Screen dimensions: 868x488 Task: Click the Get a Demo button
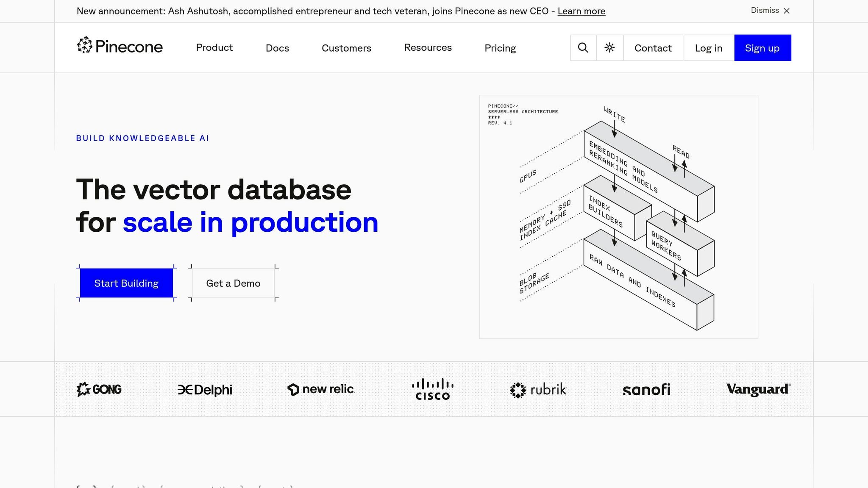[x=233, y=283]
